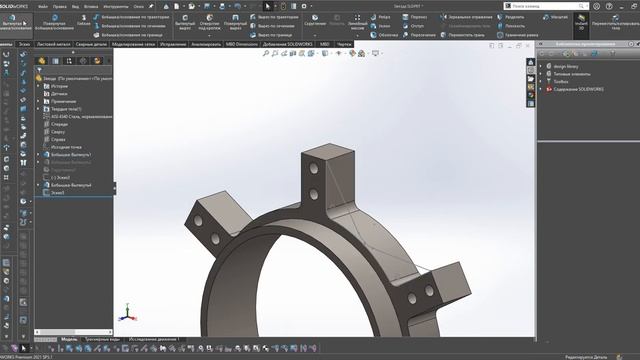This screenshot has height=360, width=640.
Task: Switch to DisplayManager tab icon
Action: pyautogui.click(x=97, y=61)
